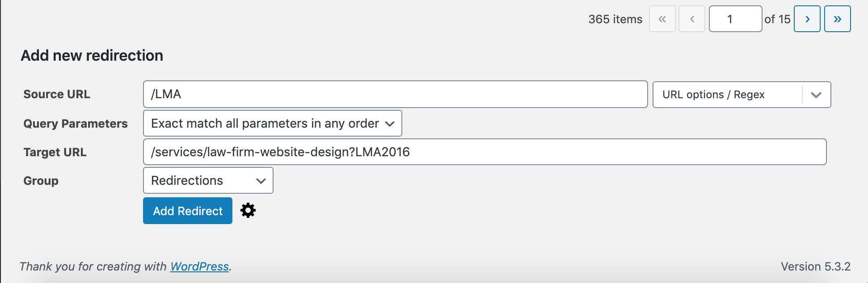Image resolution: width=868 pixels, height=283 pixels.
Task: Focus the Source URL field containing /LMA
Action: (396, 94)
